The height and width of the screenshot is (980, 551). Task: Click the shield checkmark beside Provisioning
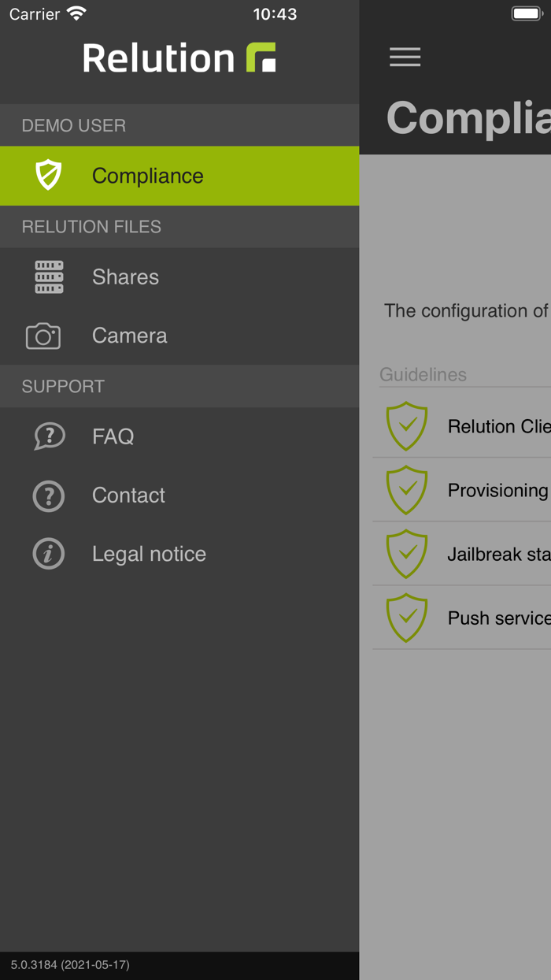(x=407, y=490)
